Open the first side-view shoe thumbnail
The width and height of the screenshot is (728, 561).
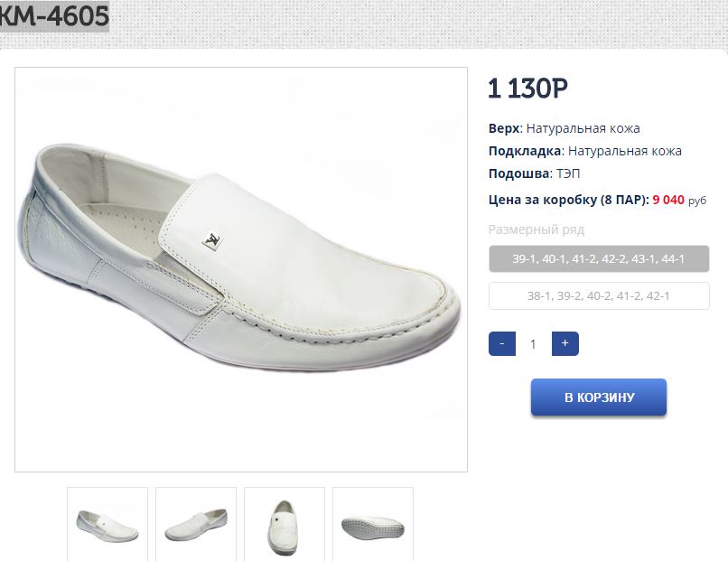click(x=107, y=524)
